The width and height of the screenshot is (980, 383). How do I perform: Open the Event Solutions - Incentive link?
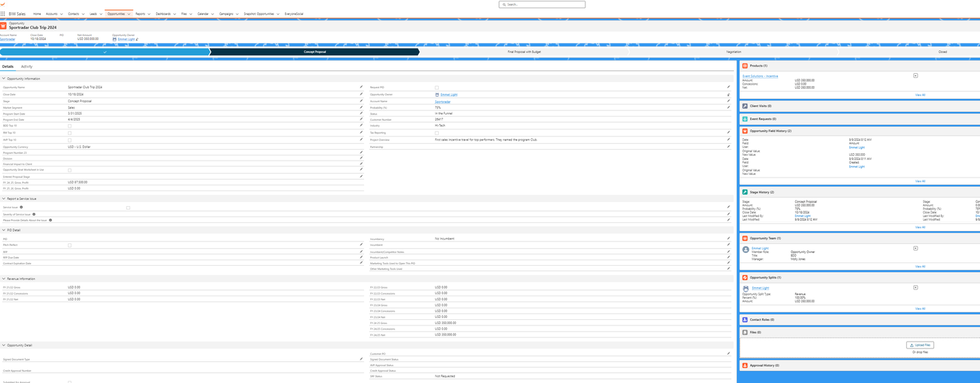pos(760,76)
